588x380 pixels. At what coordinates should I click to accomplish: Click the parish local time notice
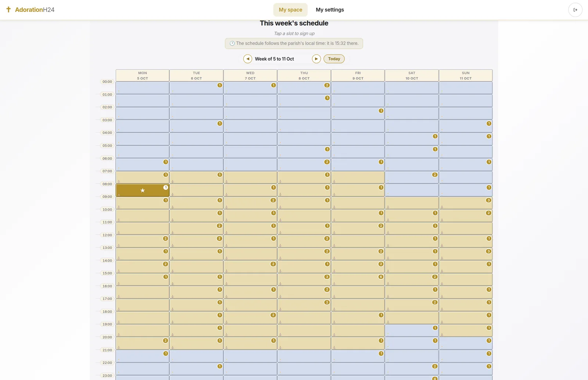click(294, 43)
